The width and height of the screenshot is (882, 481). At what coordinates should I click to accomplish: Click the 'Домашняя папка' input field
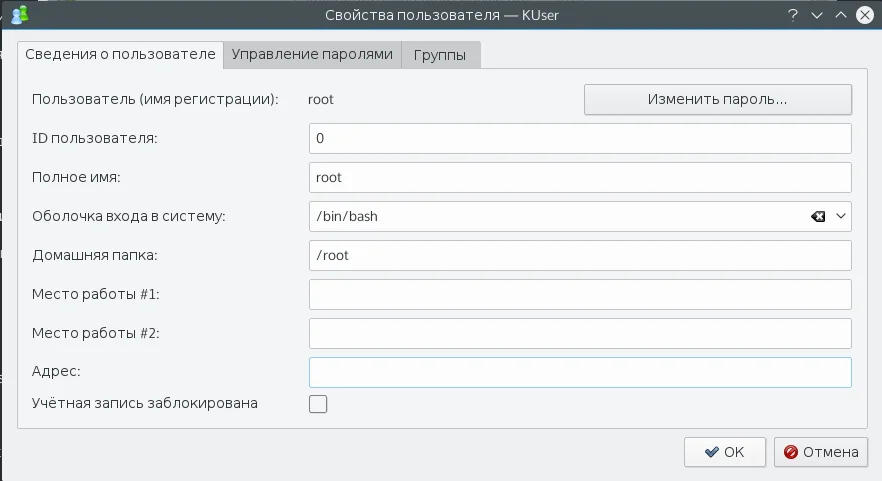click(580, 255)
